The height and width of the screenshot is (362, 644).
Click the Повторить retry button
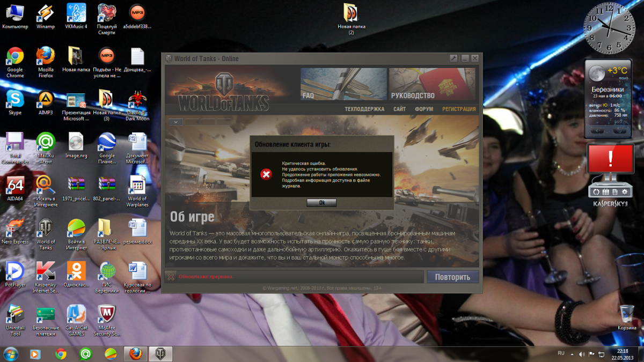click(x=452, y=277)
